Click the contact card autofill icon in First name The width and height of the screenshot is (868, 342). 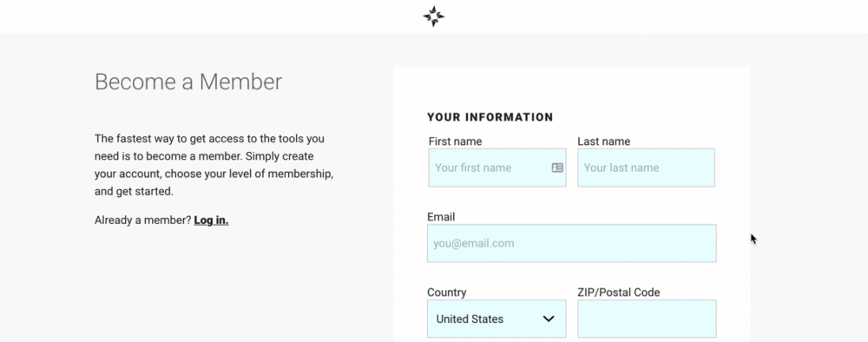[557, 168]
